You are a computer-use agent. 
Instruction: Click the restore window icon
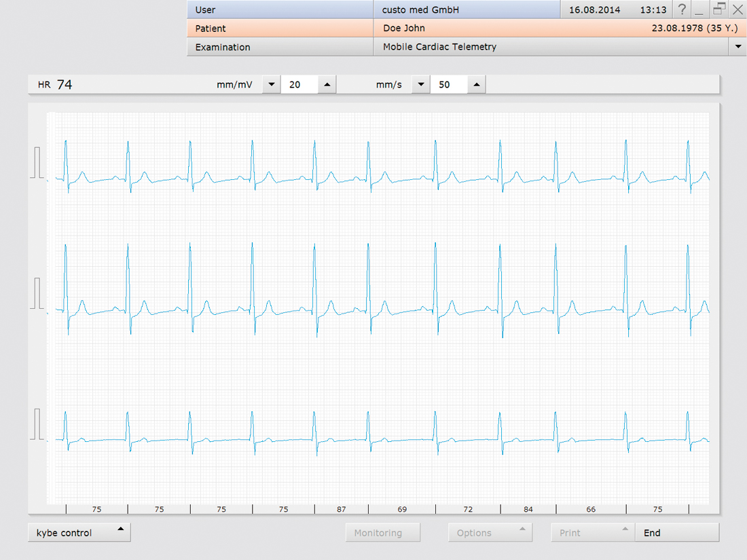[x=718, y=10]
